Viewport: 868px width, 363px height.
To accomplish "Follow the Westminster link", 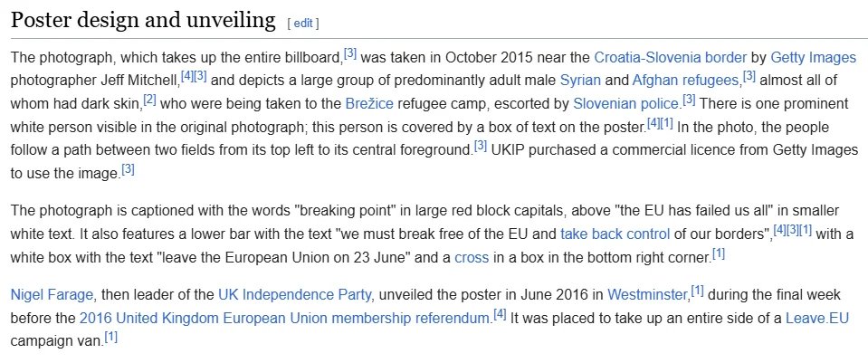I will tap(647, 295).
